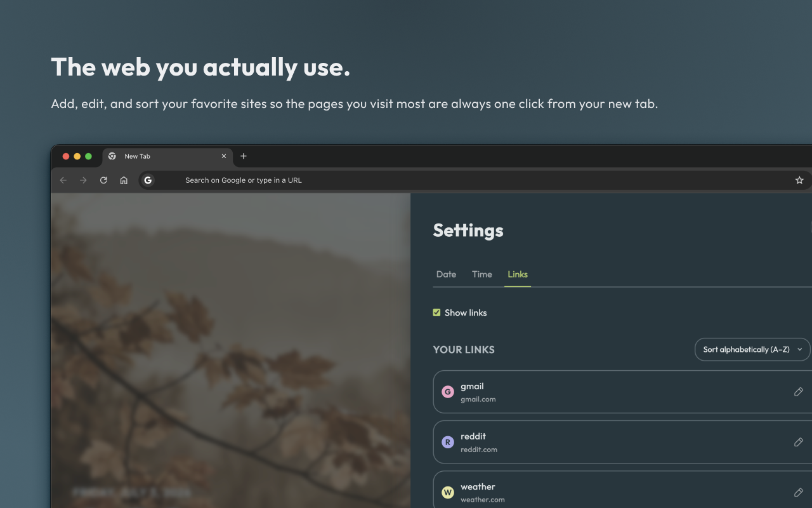Viewport: 812px width, 508px height.
Task: Click the Chrome favicon on the tab
Action: click(x=112, y=156)
